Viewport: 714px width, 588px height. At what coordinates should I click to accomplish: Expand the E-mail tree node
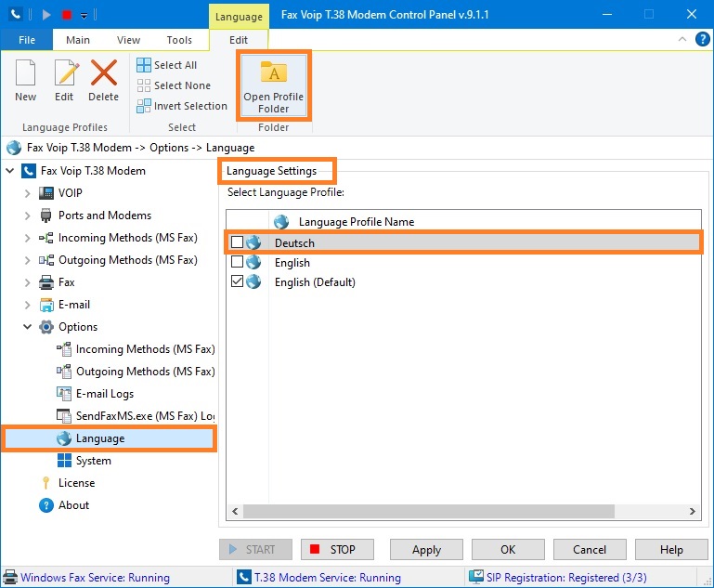[x=27, y=306]
